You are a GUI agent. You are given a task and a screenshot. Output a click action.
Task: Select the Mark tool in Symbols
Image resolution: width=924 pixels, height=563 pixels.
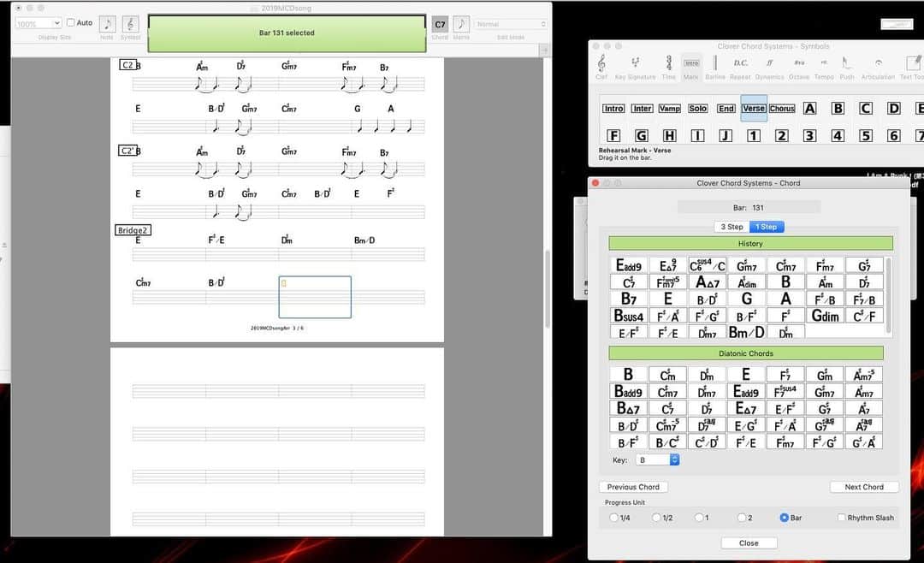691,67
